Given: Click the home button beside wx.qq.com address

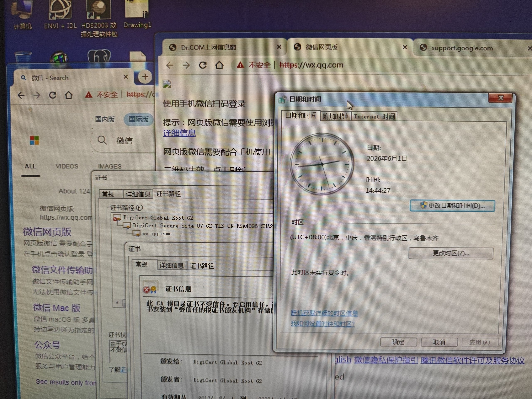Looking at the screenshot, I should (219, 65).
